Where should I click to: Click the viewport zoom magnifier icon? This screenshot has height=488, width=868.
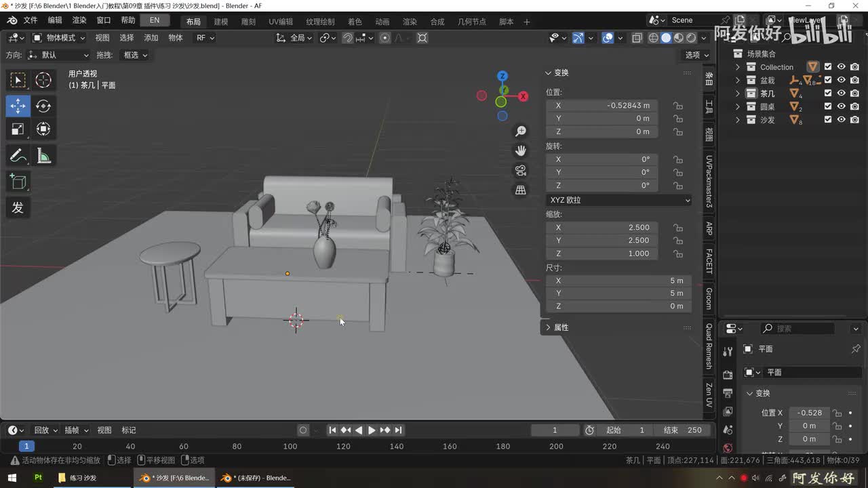coord(521,131)
